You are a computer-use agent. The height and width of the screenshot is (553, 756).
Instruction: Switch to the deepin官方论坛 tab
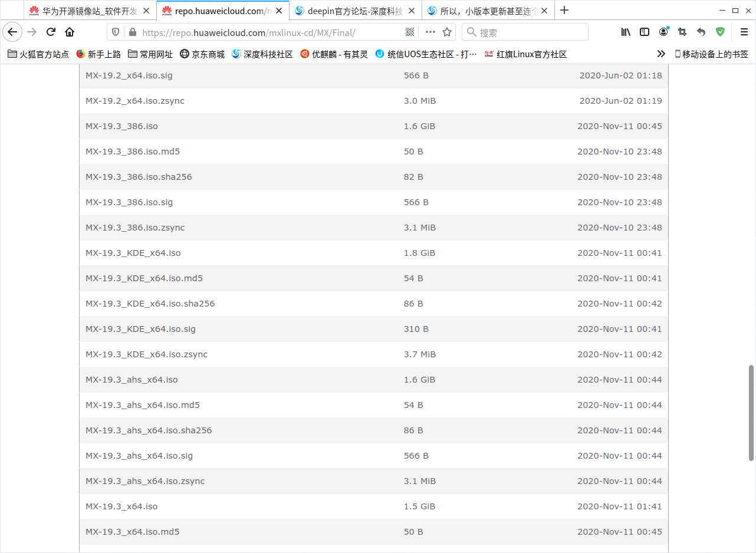point(357,11)
